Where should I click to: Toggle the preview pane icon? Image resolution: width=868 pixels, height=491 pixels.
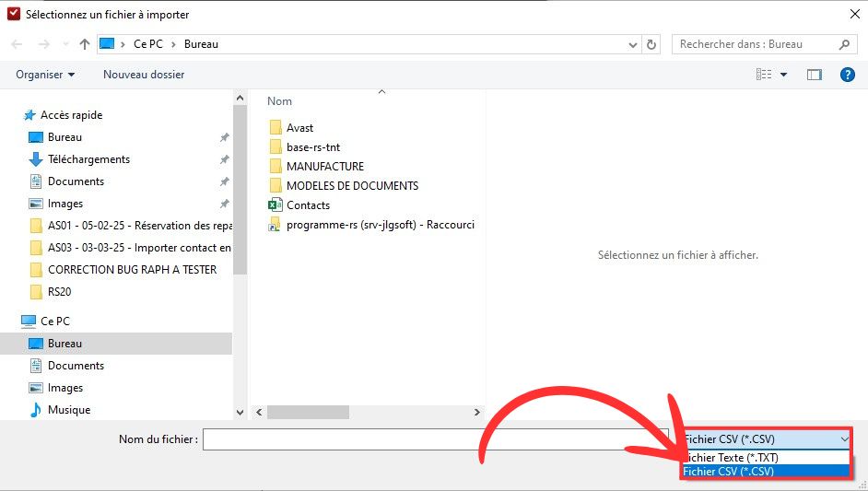click(x=814, y=75)
